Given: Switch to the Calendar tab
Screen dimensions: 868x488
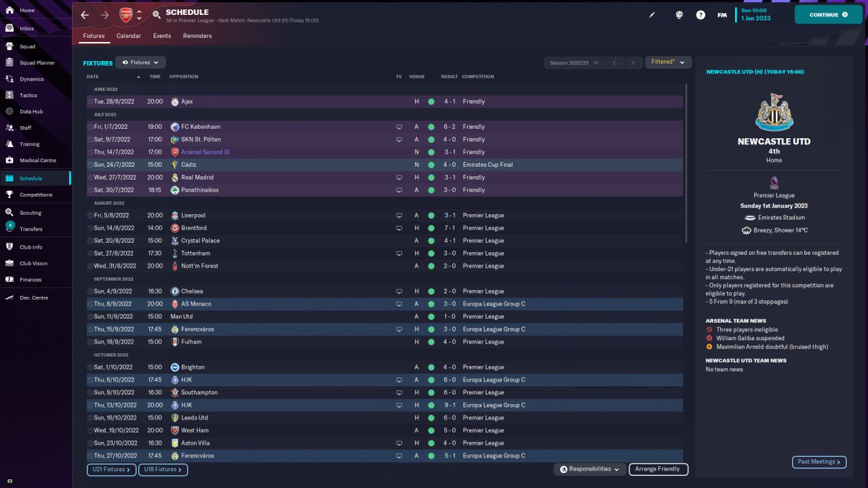Looking at the screenshot, I should point(129,36).
